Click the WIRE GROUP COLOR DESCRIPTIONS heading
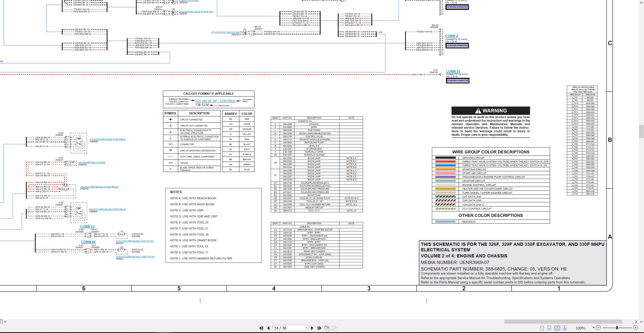 491,152
